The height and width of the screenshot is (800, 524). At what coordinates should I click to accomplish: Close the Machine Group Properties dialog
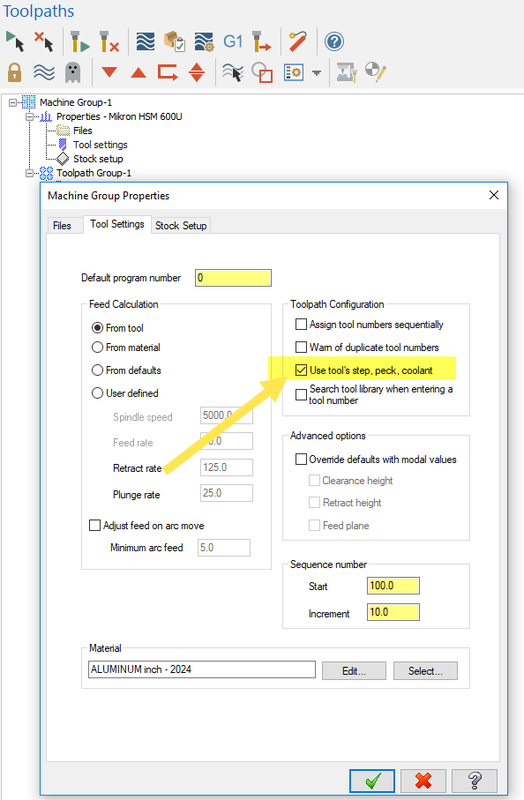[494, 195]
